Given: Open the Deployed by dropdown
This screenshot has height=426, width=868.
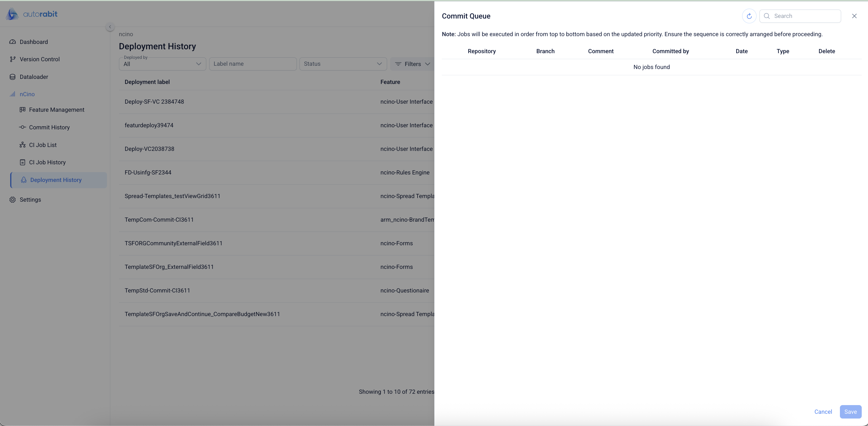Looking at the screenshot, I should click(x=162, y=64).
